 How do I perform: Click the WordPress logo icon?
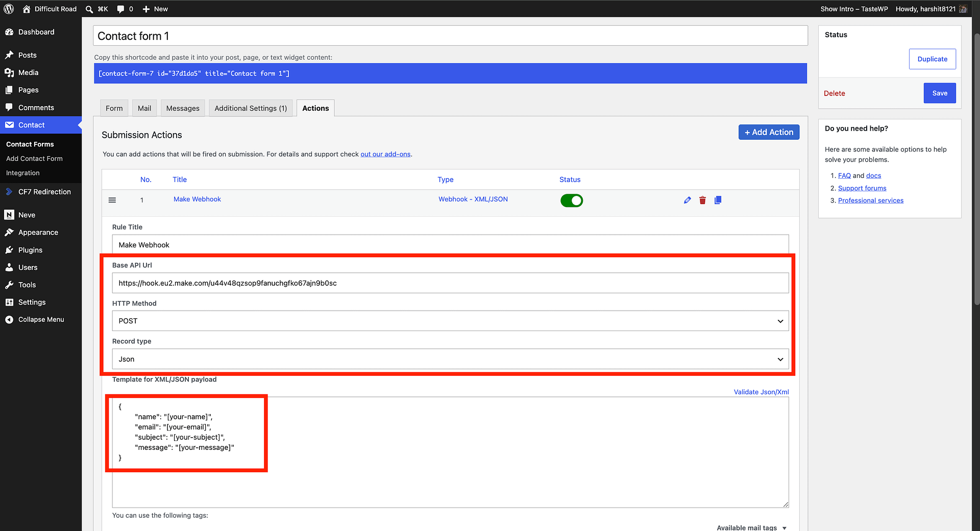pyautogui.click(x=9, y=9)
